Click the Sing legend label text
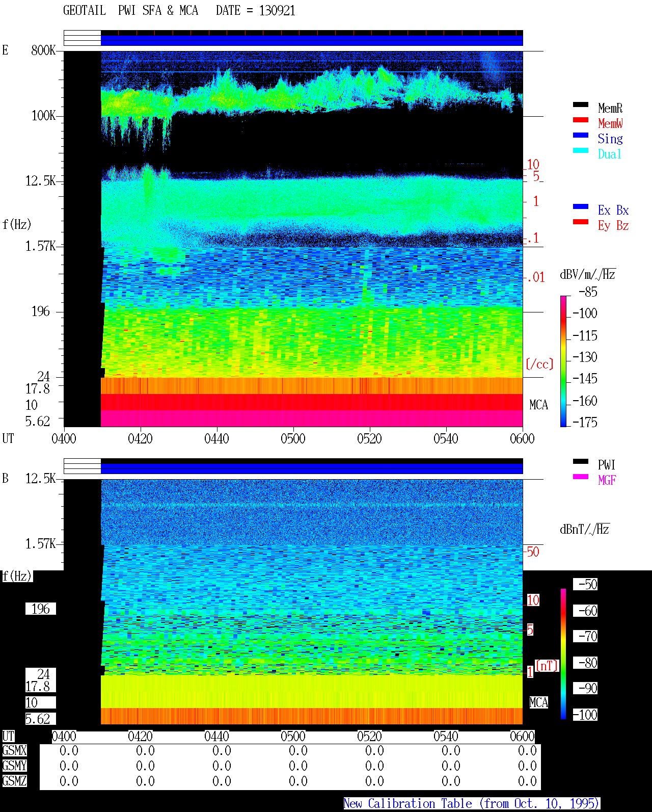 610,139
